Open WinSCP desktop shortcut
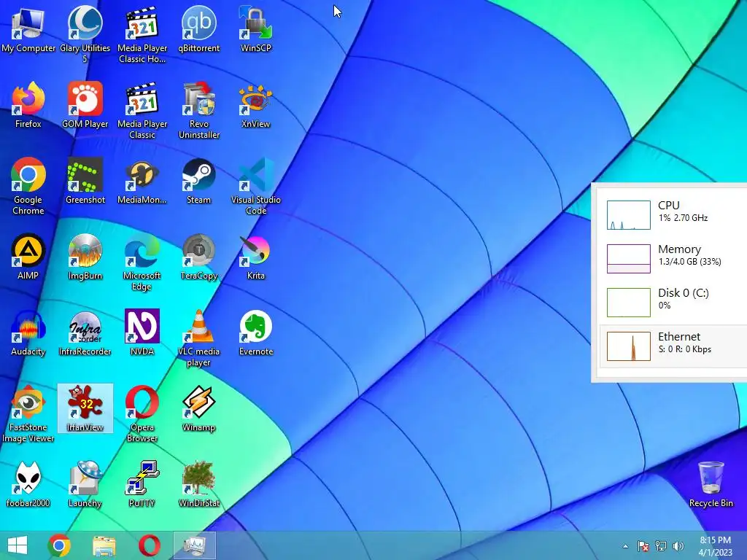The height and width of the screenshot is (560, 747). (256, 29)
